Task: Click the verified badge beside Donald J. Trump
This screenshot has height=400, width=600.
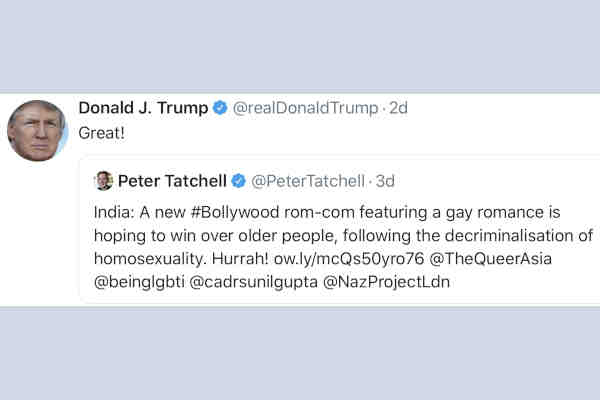Action: 219,108
